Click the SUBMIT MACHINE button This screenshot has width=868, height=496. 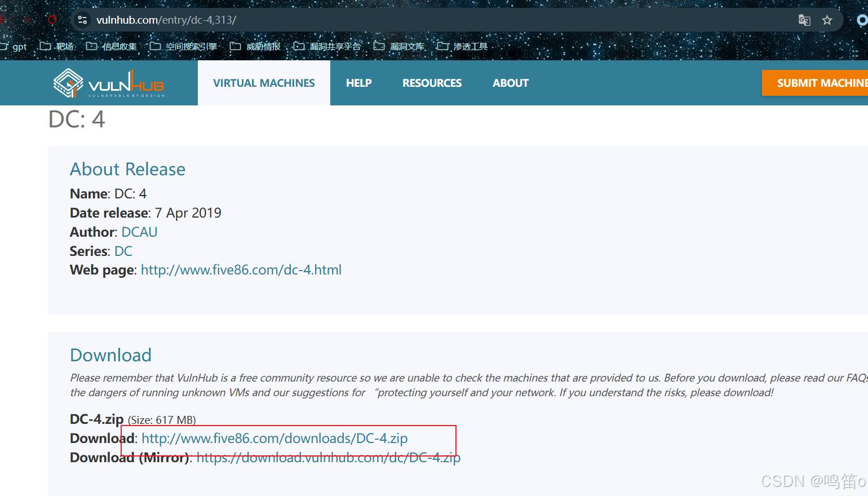coord(815,83)
